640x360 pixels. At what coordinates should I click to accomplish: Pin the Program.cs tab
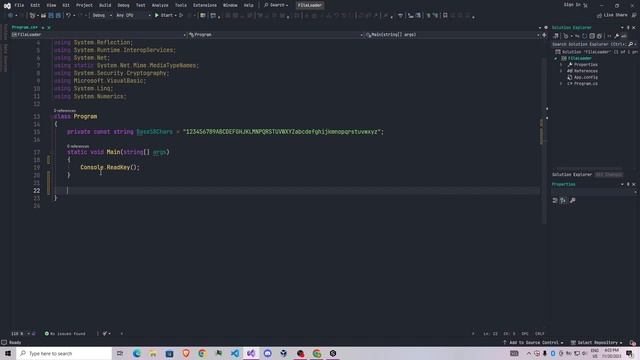click(43, 27)
